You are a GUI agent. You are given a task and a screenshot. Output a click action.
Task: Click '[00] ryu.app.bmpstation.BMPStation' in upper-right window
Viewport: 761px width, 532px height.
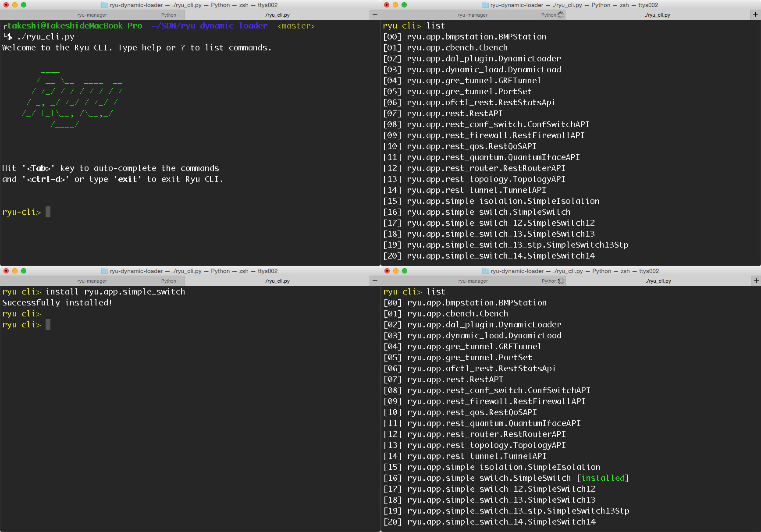(465, 37)
